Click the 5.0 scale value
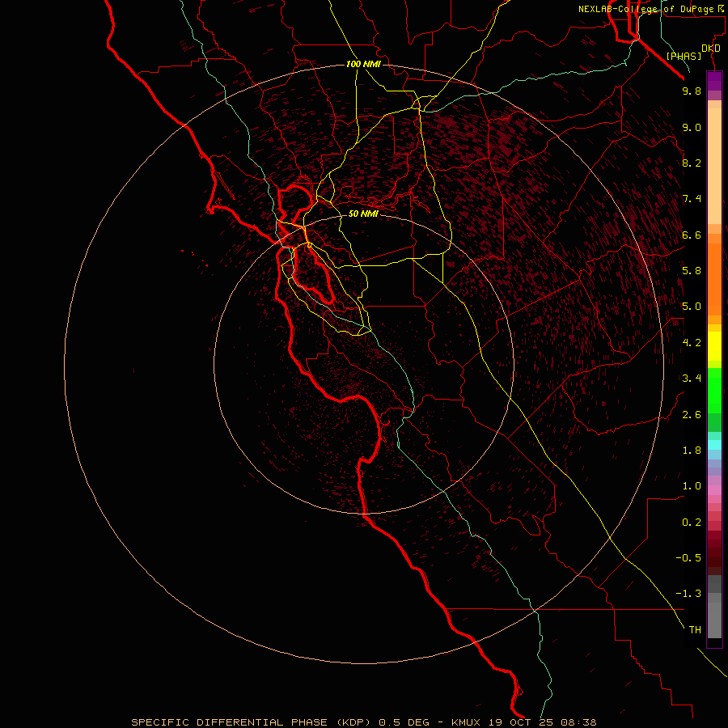The height and width of the screenshot is (728, 728). tap(692, 307)
